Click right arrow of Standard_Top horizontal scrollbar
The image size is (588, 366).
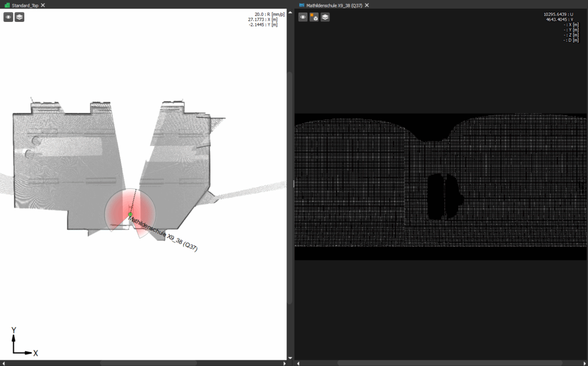tap(284, 363)
